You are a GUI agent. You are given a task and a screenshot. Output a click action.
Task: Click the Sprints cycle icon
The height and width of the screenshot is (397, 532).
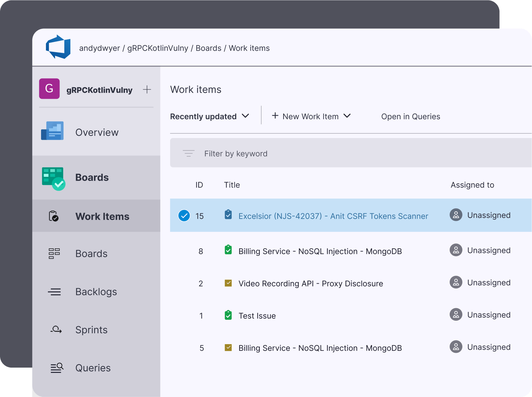tap(56, 330)
